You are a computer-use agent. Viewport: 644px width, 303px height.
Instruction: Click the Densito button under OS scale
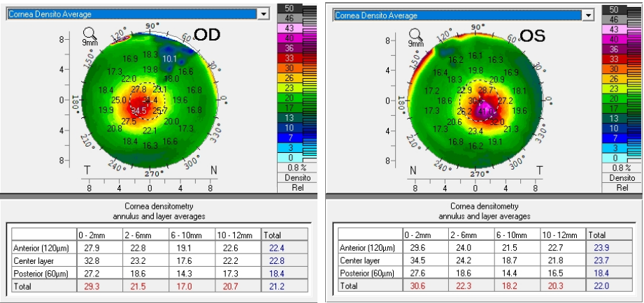pyautogui.click(x=622, y=177)
